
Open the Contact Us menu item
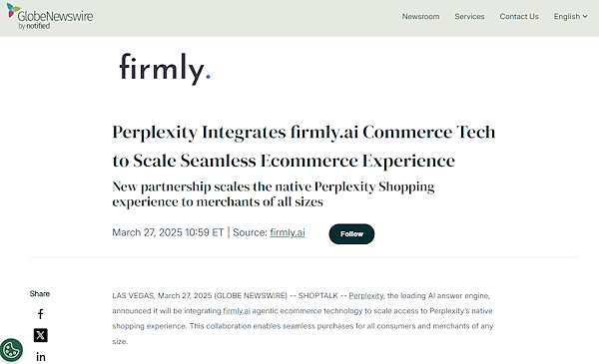point(519,16)
